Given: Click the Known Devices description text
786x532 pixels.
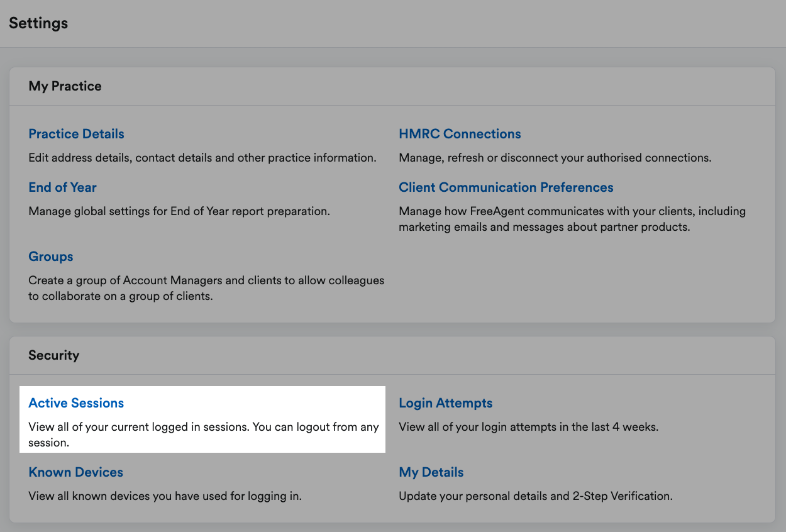Looking at the screenshot, I should pos(165,496).
